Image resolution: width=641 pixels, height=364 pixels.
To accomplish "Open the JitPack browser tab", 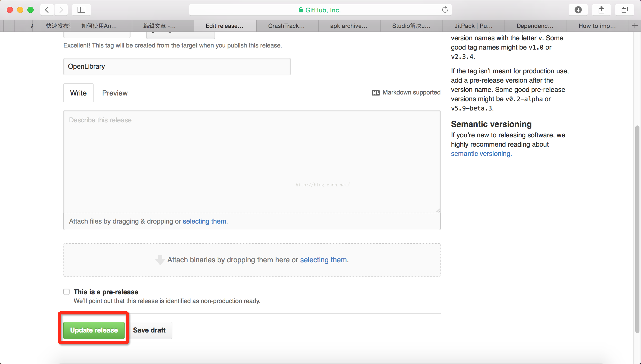I will click(473, 26).
